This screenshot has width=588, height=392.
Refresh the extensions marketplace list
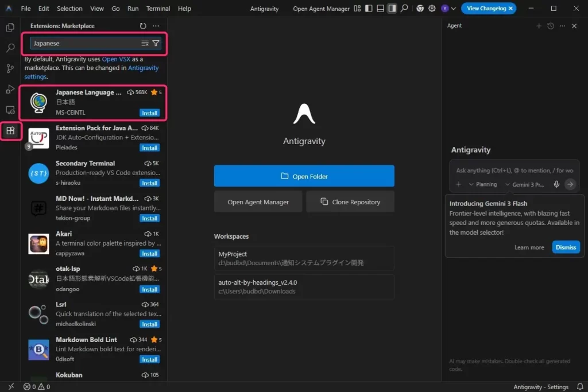click(143, 26)
